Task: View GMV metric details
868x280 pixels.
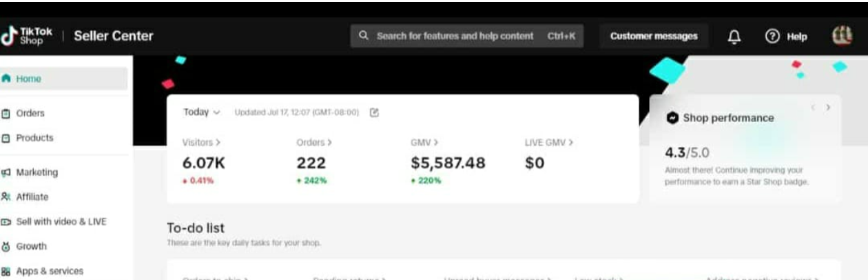Action: click(x=424, y=143)
